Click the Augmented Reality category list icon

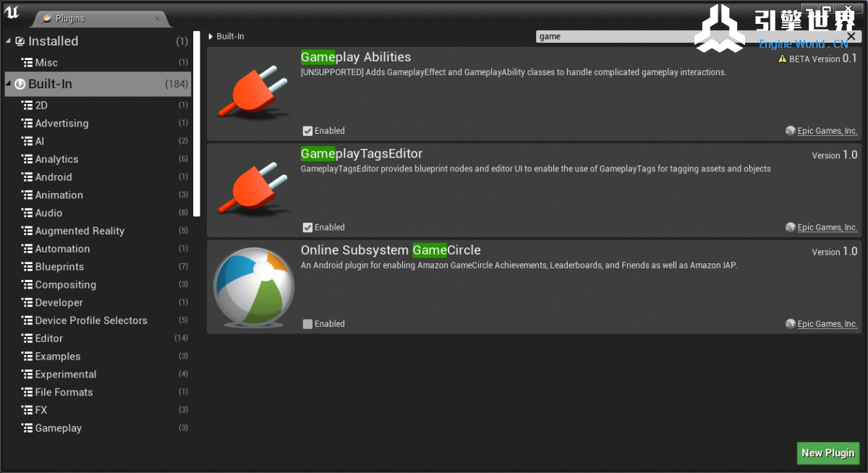(27, 231)
